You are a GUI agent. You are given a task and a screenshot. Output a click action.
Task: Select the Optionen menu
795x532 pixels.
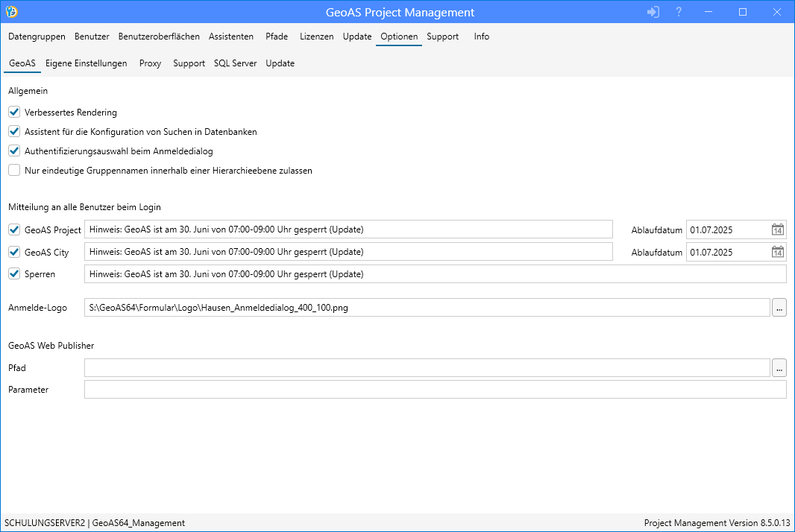pos(399,37)
